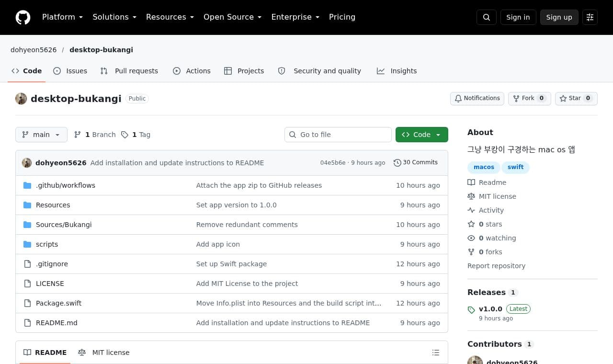
Task: Open the commit history clock icon
Action: pos(397,163)
